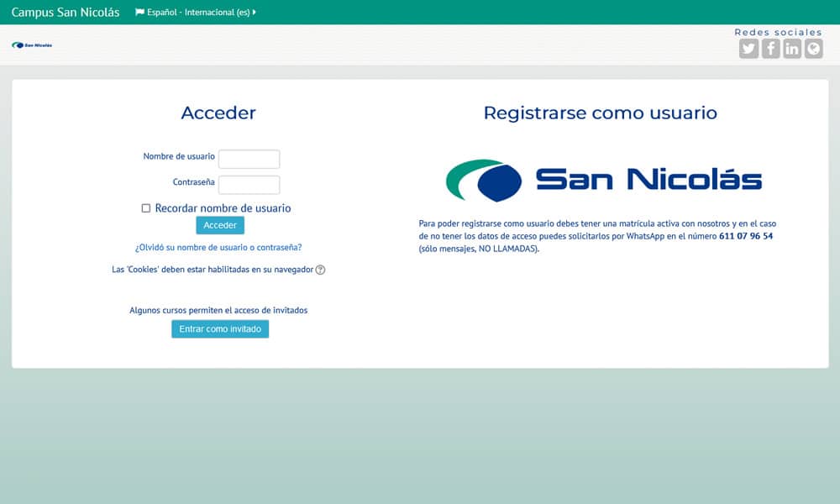Screen dimensions: 840x504
Task: Open the LinkedIn social icon
Action: coord(792,49)
